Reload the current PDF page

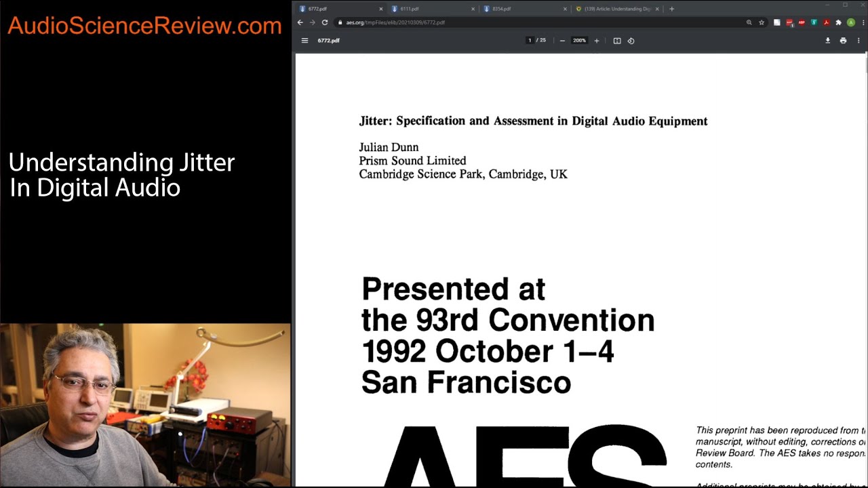[325, 22]
